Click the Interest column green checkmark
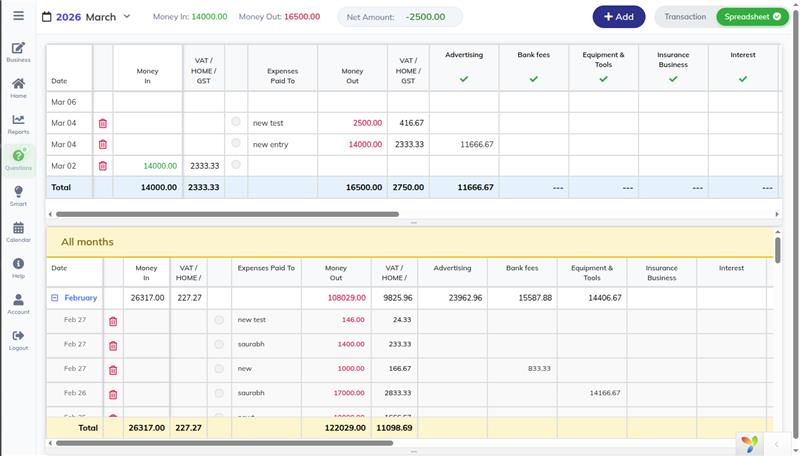The image size is (800, 456). 743,79
